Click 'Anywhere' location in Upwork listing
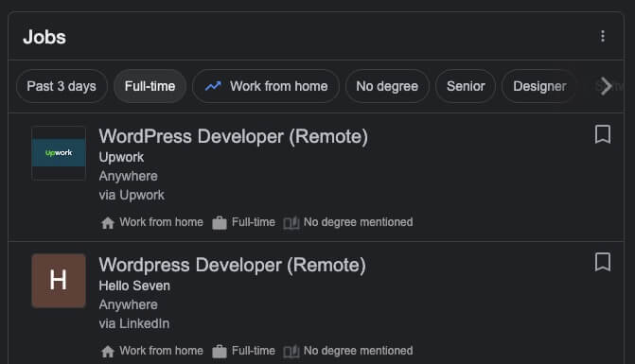635x364 pixels. 129,176
